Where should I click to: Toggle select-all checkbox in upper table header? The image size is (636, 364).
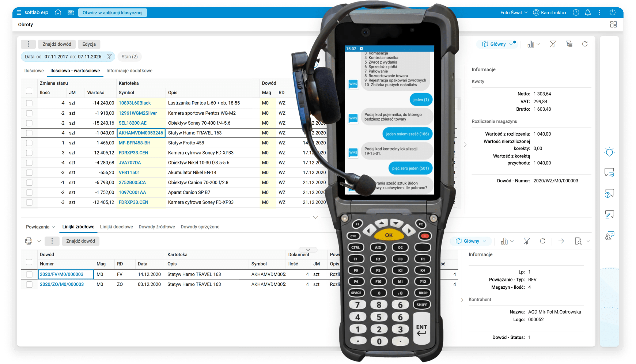[29, 91]
